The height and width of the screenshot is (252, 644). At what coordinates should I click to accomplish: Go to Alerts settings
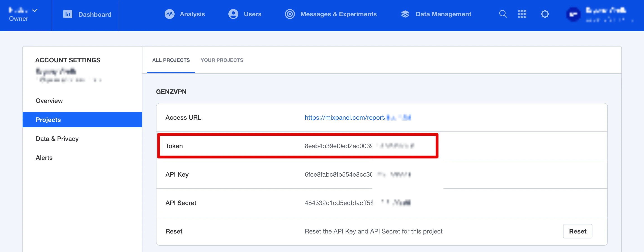coord(44,158)
